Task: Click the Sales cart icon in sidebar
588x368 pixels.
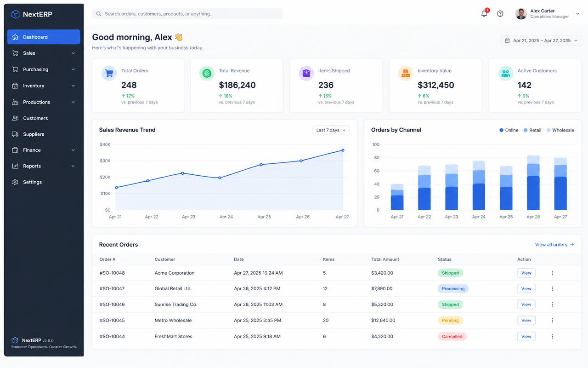Action: tap(15, 53)
